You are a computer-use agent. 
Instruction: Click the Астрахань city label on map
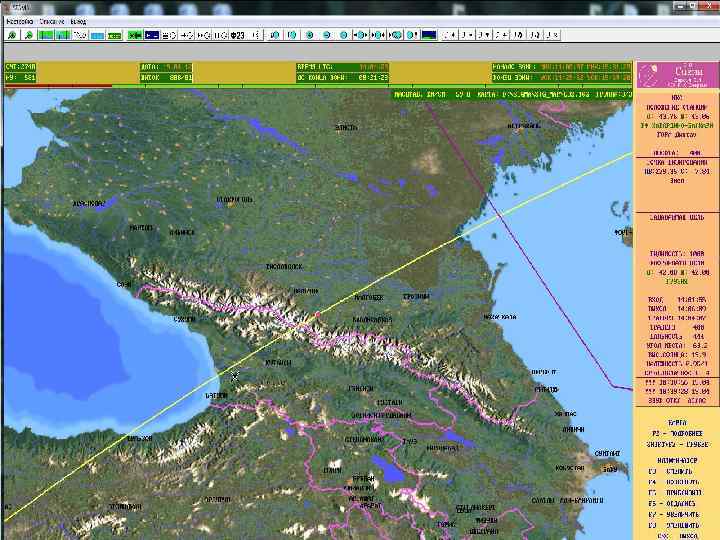pyautogui.click(x=524, y=126)
